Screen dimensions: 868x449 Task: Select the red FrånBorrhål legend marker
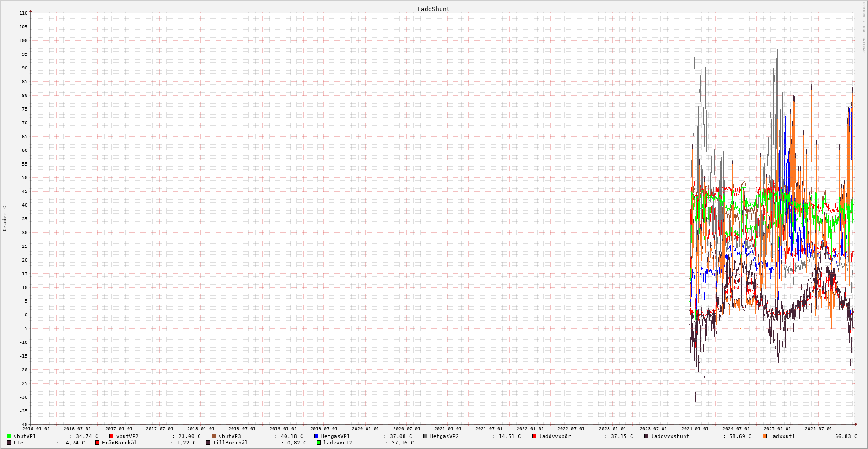tap(97, 443)
